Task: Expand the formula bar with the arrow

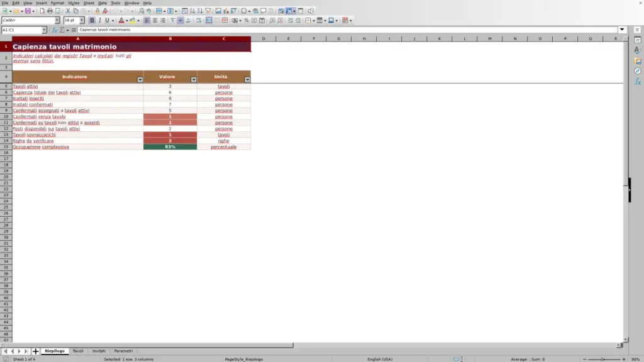Action: (x=622, y=30)
